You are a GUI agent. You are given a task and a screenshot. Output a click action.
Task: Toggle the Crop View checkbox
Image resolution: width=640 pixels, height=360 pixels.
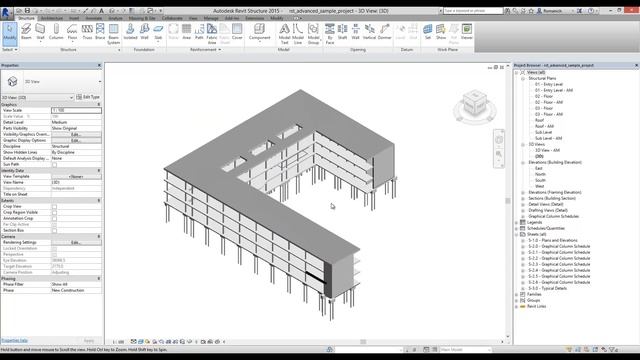(x=54, y=207)
